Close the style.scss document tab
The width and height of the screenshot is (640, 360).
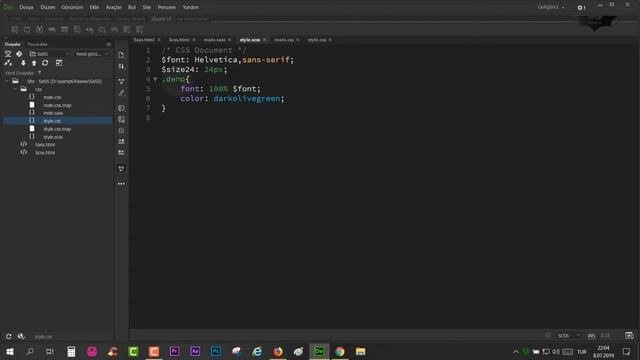(x=265, y=40)
